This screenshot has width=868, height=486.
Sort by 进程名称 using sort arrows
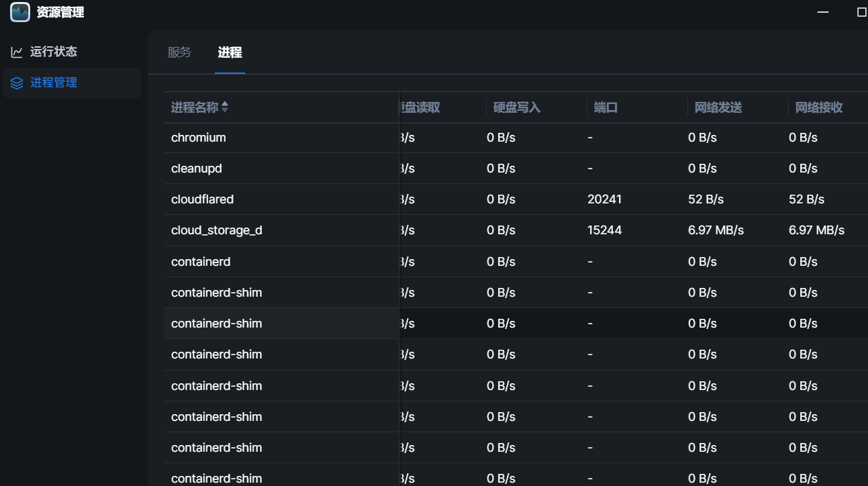pyautogui.click(x=225, y=107)
